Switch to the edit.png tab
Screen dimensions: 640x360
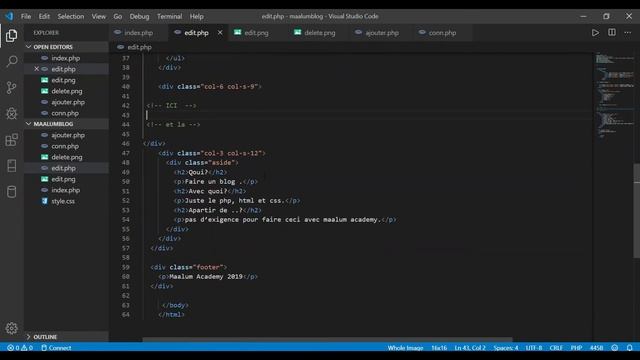(257, 33)
